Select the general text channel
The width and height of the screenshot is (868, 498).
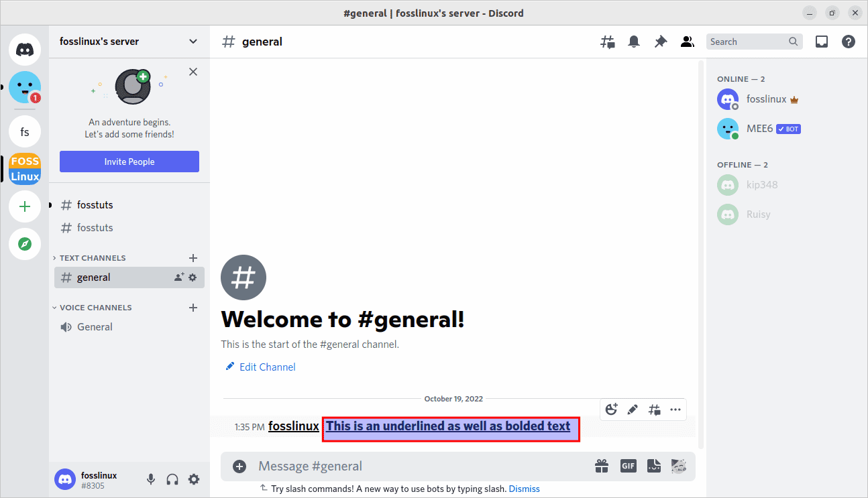(129, 277)
